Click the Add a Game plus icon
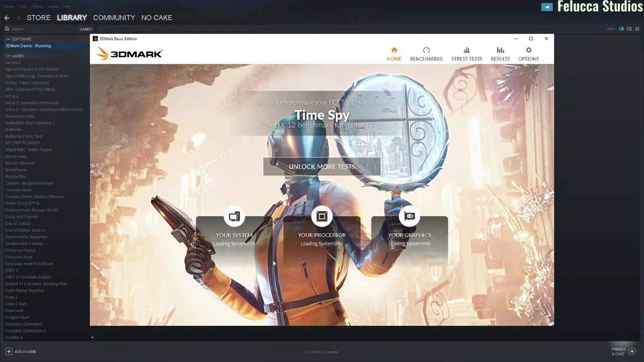Viewport: 644px width, 362px height. tap(9, 351)
